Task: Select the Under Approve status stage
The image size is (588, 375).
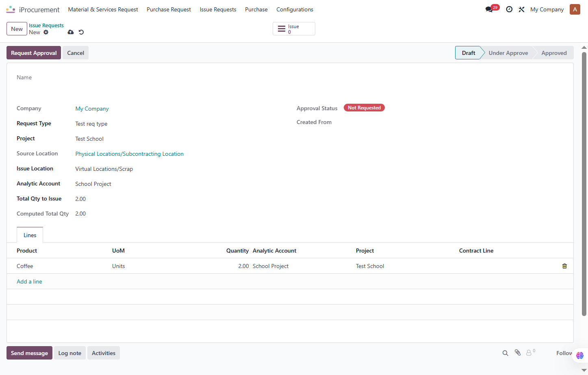Action: point(508,53)
